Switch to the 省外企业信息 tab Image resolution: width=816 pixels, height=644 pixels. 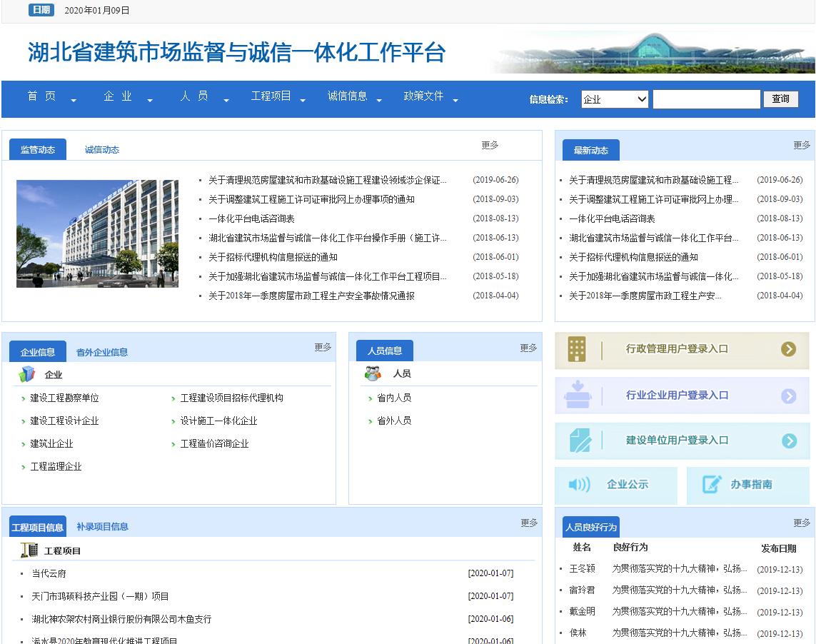[x=102, y=352]
